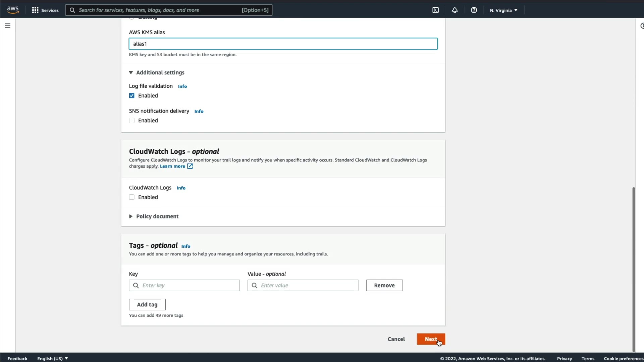Image resolution: width=644 pixels, height=362 pixels.
Task: Click the external link icon beside Learn more
Action: 190,166
